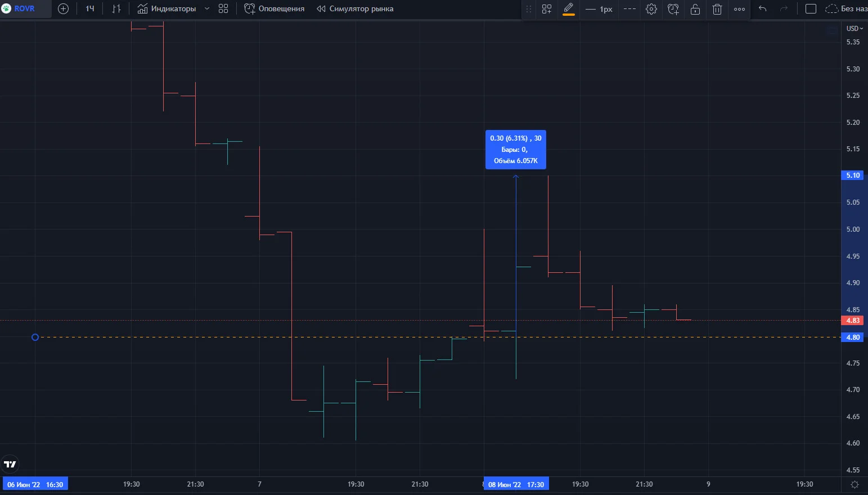The image size is (868, 495).
Task: Click the date 9 on the time axis
Action: coord(708,484)
